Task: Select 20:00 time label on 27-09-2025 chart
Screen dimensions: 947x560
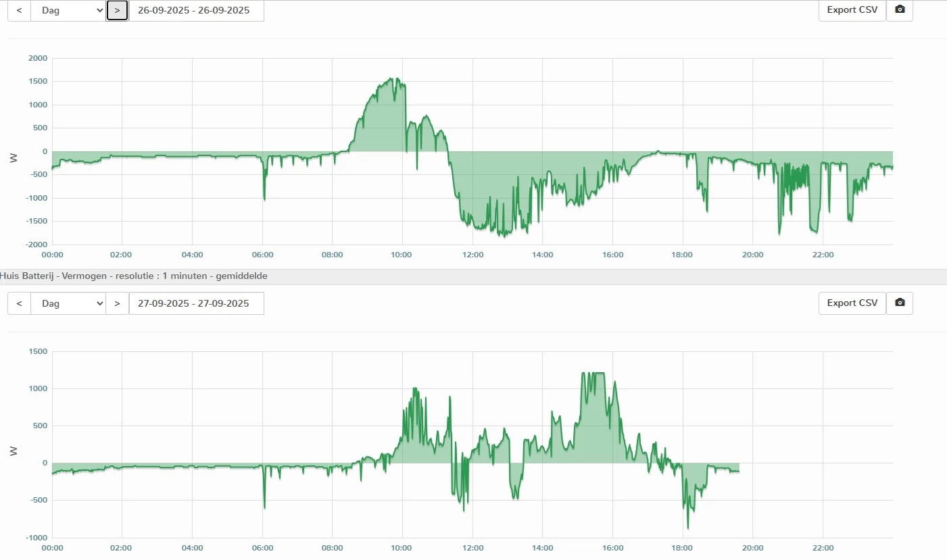Action: [753, 549]
